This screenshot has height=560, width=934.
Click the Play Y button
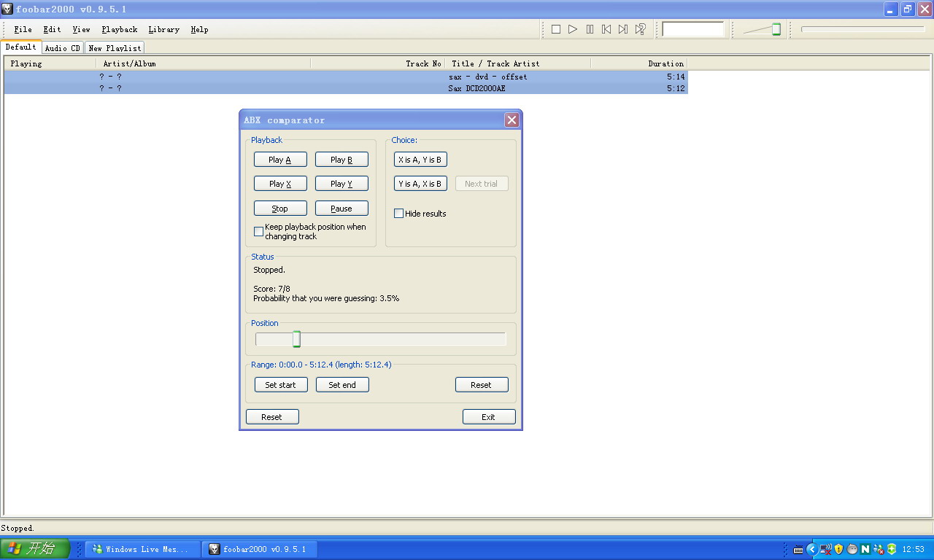341,184
